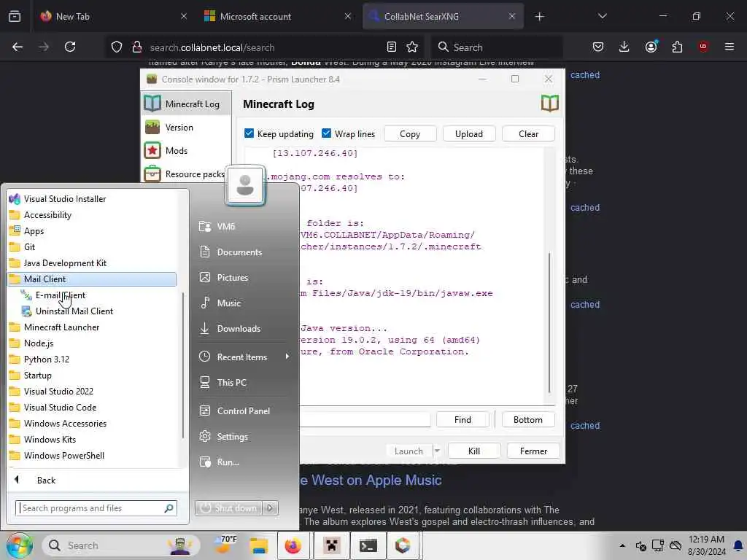Image resolution: width=747 pixels, height=560 pixels.
Task: Jump to Bottom of the log
Action: point(528,419)
